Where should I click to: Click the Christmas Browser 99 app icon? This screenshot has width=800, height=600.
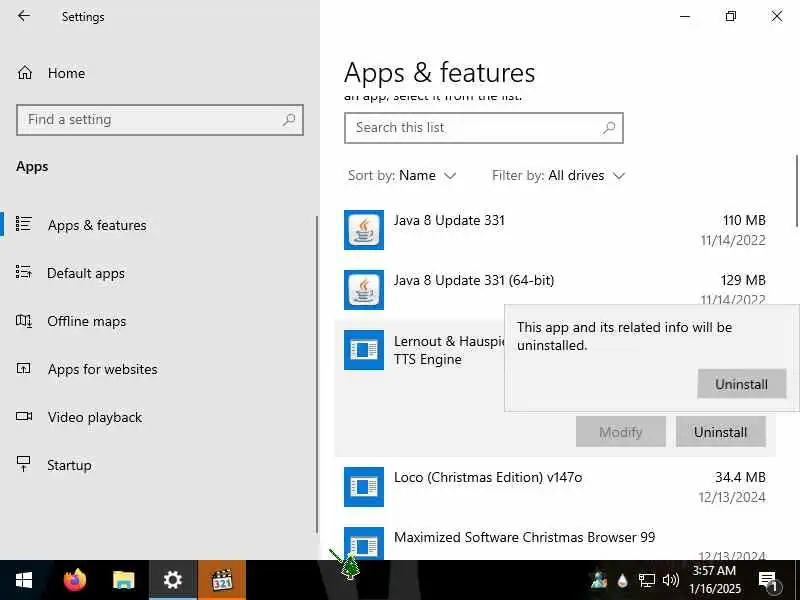(x=364, y=544)
